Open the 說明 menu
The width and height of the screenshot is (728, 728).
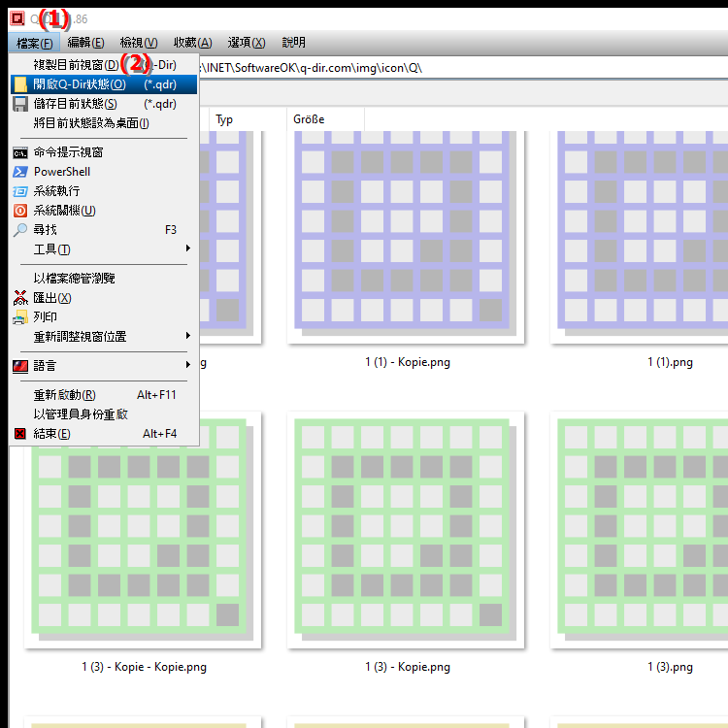pyautogui.click(x=293, y=43)
